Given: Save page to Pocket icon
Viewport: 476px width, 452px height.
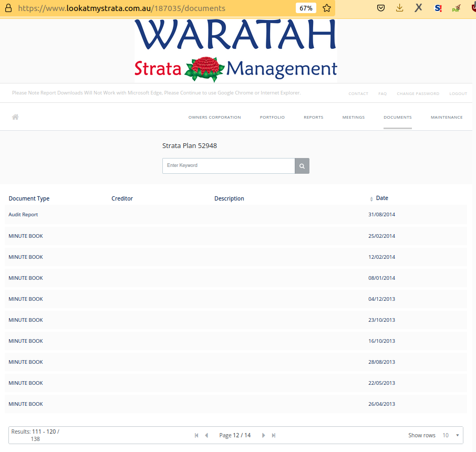Looking at the screenshot, I should click(x=381, y=8).
